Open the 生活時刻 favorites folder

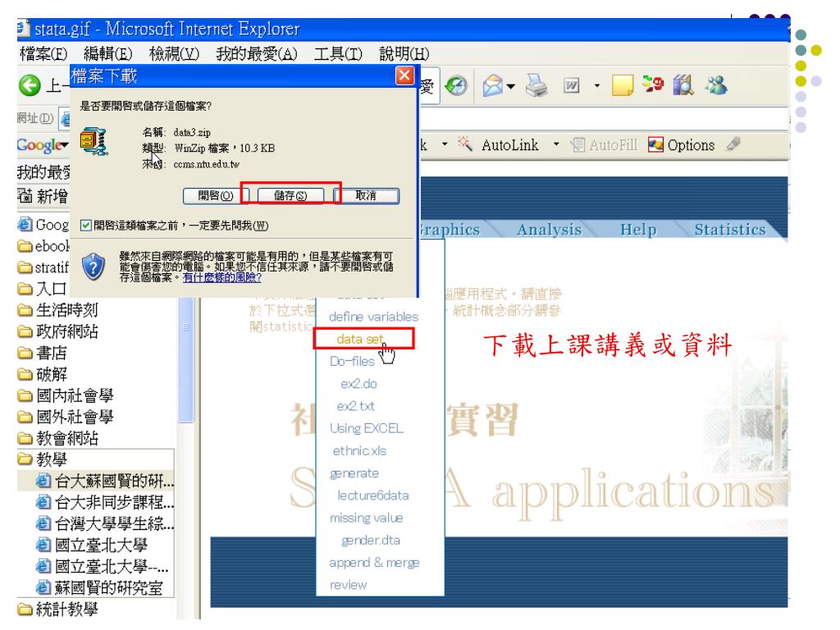click(x=58, y=309)
